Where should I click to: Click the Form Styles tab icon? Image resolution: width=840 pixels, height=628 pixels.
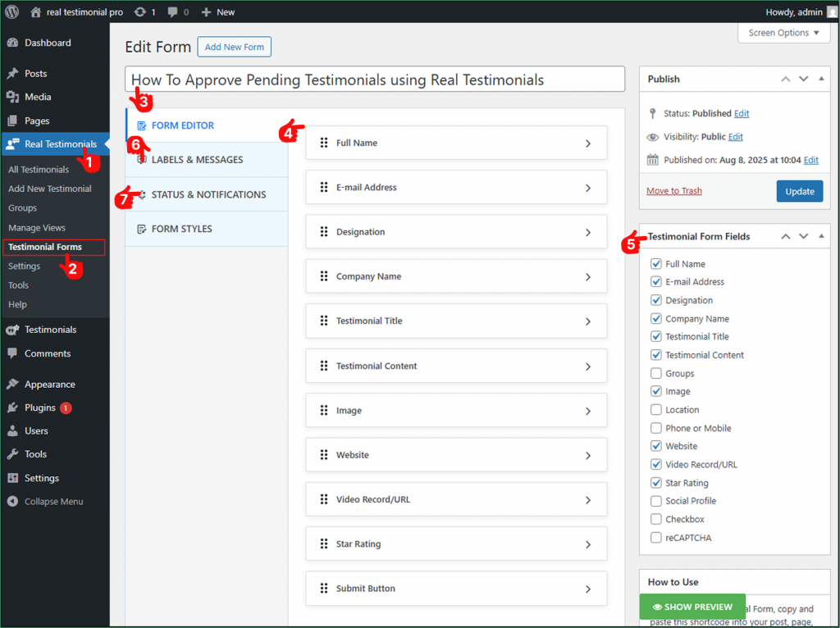141,229
